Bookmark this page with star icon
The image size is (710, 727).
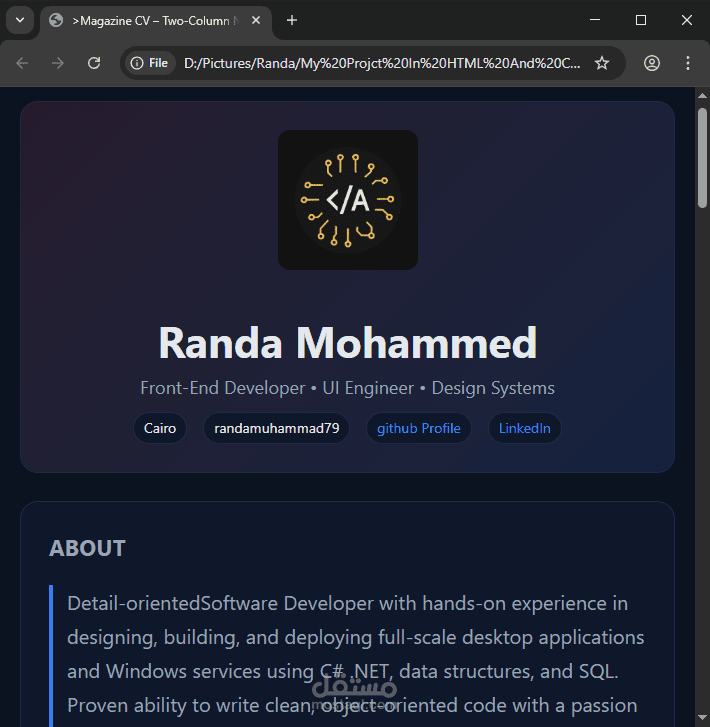(602, 63)
